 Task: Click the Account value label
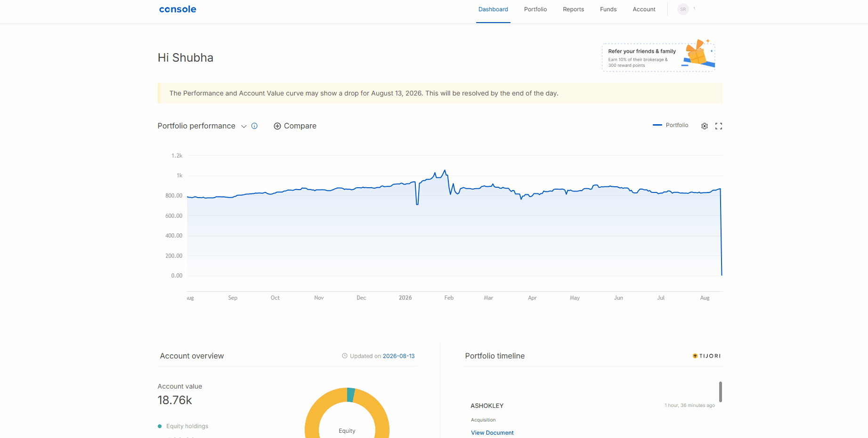(180, 387)
